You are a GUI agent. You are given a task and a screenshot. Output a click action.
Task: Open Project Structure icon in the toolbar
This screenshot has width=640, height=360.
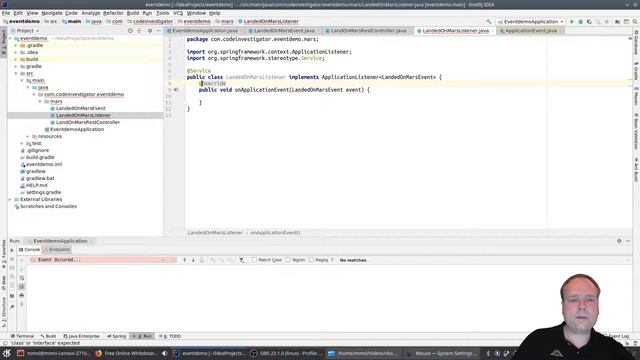(x=618, y=22)
